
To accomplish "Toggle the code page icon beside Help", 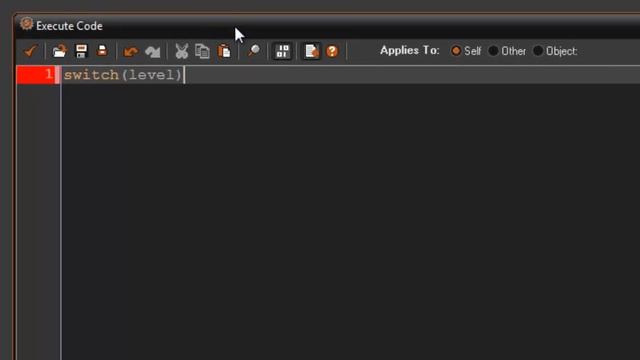I will [x=311, y=51].
